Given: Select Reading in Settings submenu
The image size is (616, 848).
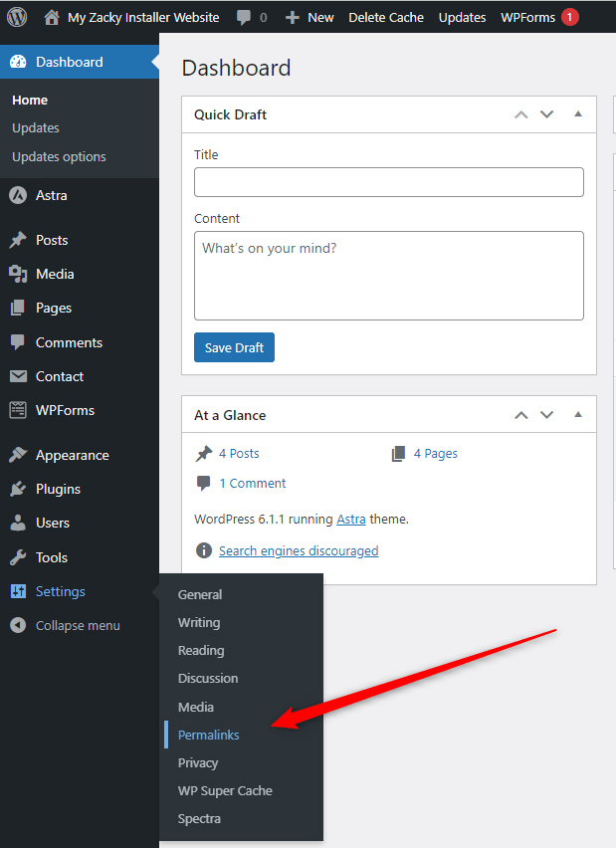Looking at the screenshot, I should (x=201, y=651).
